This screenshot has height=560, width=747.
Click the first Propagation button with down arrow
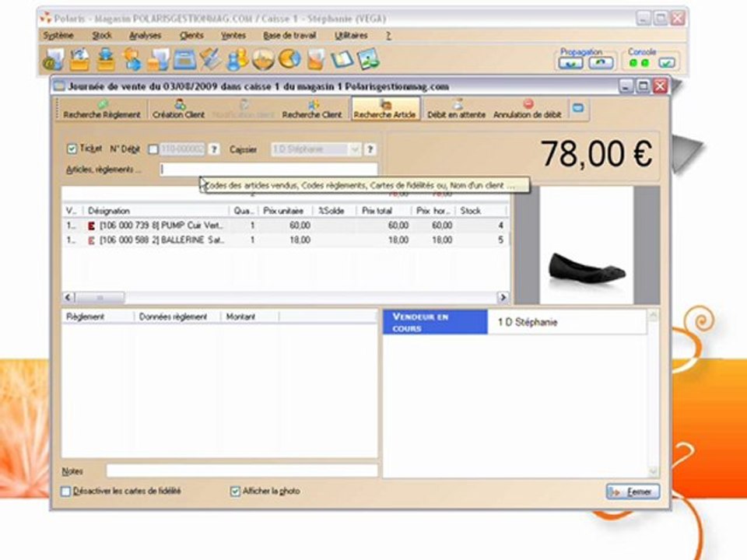(570, 63)
